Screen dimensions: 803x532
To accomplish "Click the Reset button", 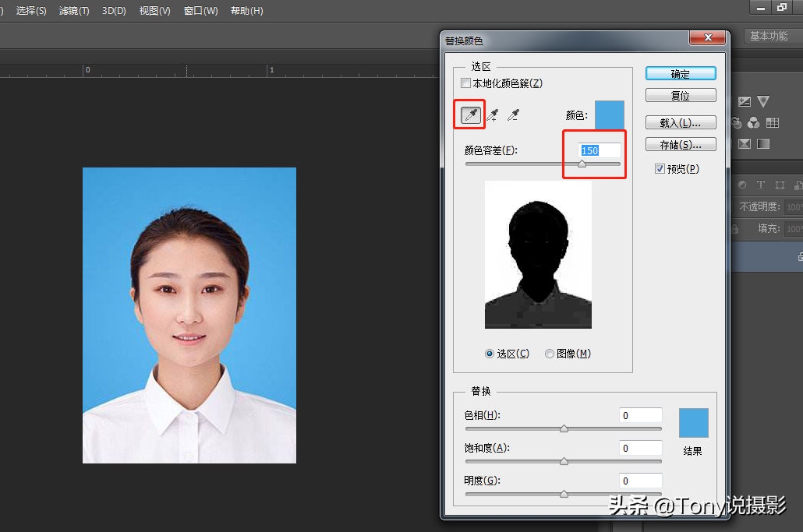I will pyautogui.click(x=681, y=96).
